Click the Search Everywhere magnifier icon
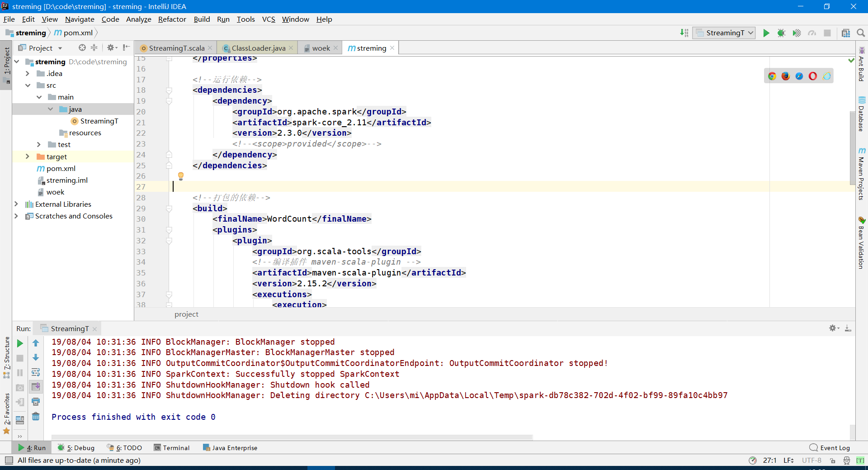The width and height of the screenshot is (868, 470). 861,33
